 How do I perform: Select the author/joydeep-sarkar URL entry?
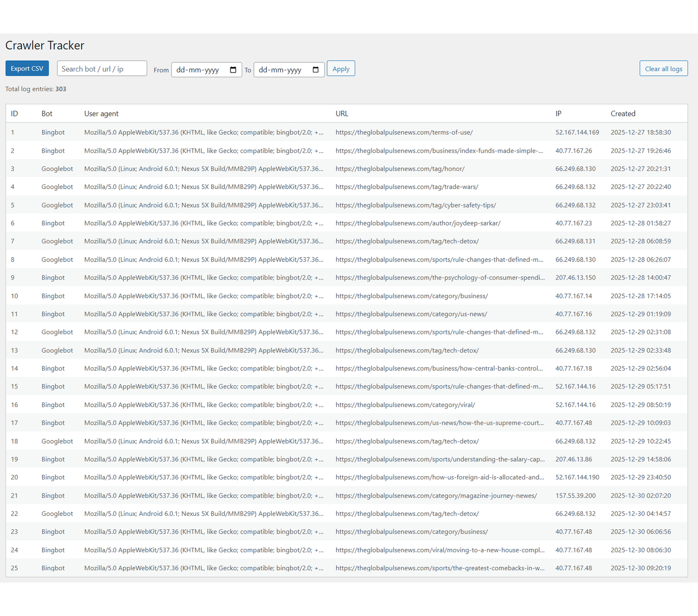(417, 223)
